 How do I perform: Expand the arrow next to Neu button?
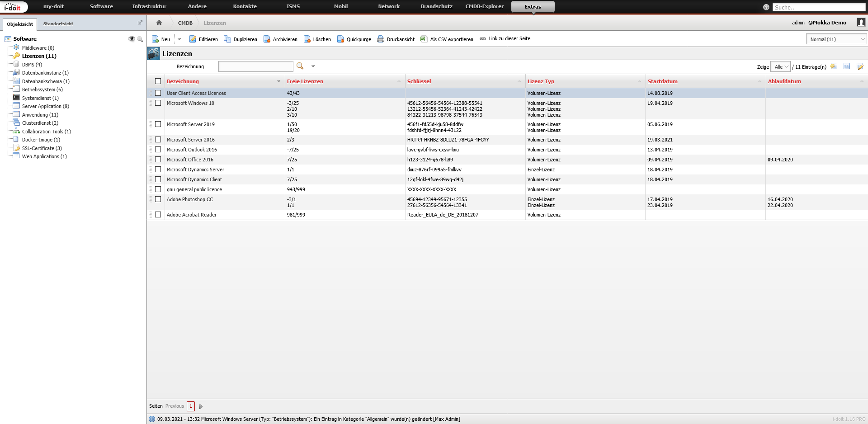[179, 39]
